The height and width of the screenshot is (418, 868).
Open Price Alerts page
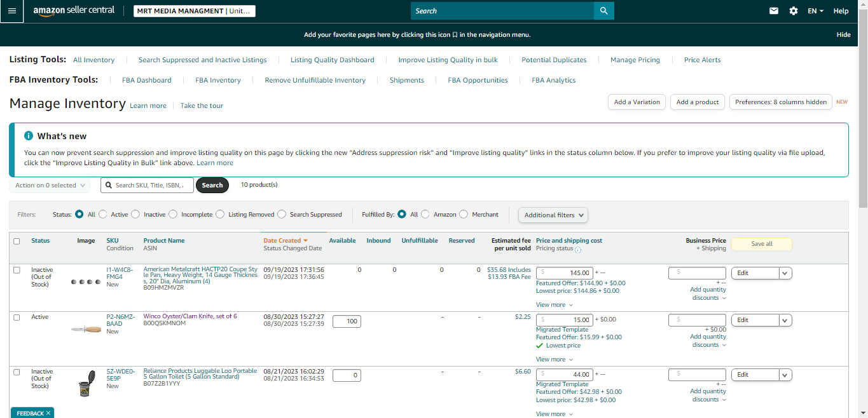(x=703, y=60)
